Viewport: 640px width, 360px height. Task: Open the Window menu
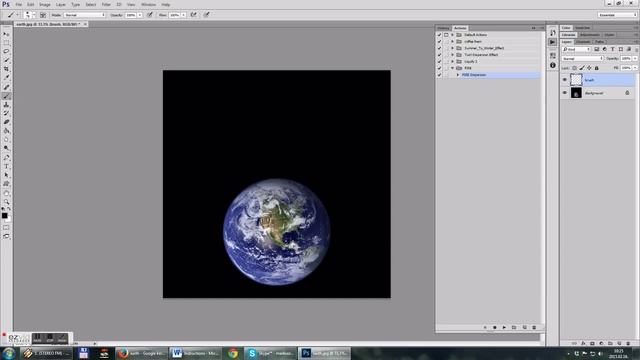148,4
